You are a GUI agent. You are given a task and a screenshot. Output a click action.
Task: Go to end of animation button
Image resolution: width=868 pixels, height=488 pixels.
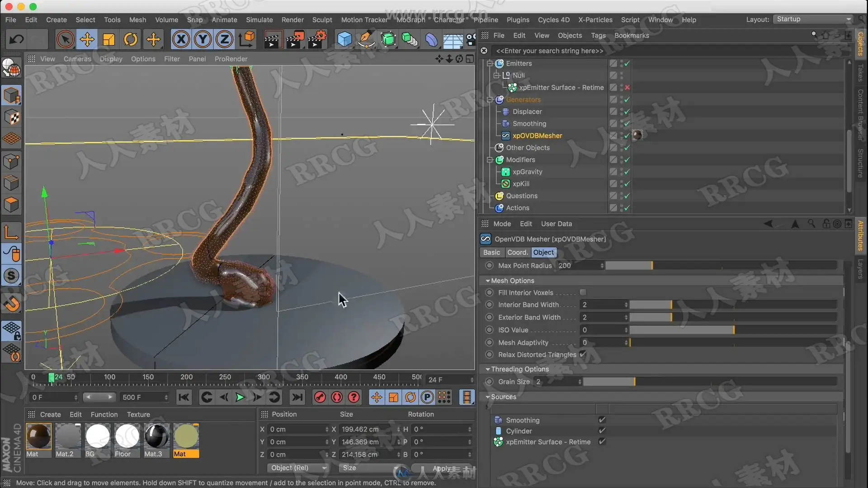coord(297,397)
